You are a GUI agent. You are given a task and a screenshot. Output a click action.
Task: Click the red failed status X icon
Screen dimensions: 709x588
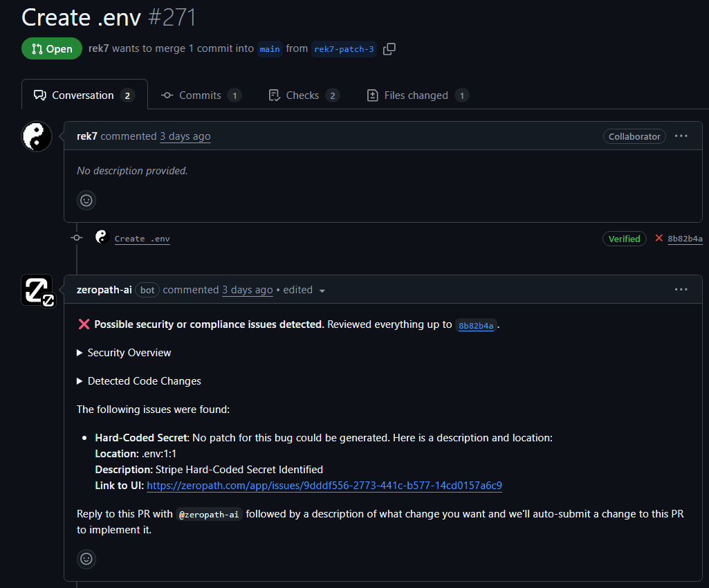click(x=658, y=239)
